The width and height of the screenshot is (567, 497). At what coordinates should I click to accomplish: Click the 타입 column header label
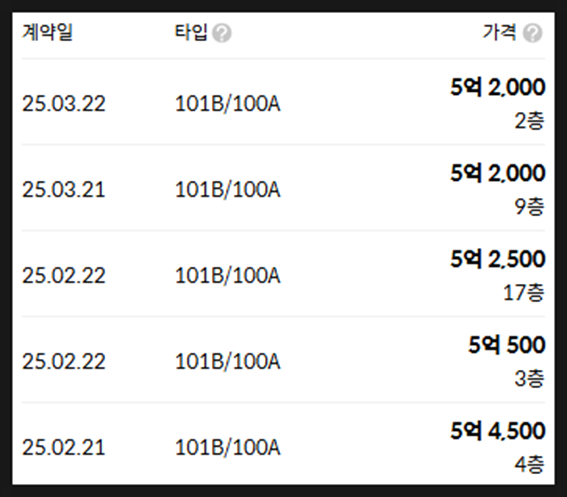191,32
